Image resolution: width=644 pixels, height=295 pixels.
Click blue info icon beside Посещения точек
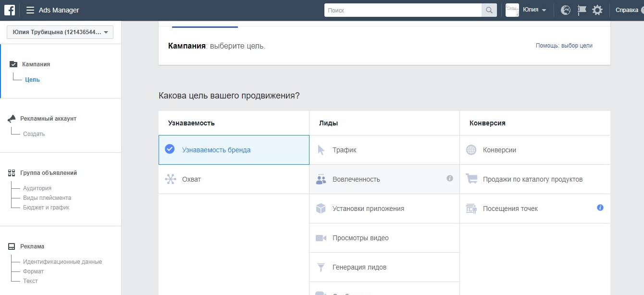pos(600,208)
